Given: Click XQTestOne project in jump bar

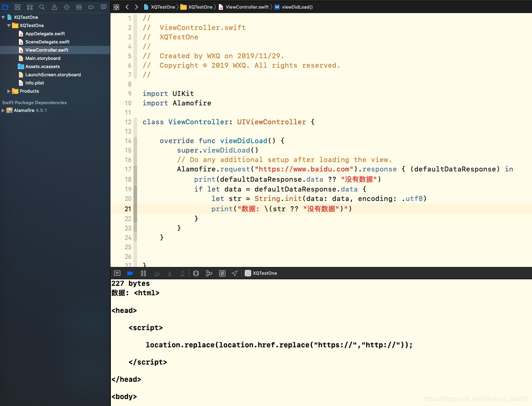Looking at the screenshot, I should pyautogui.click(x=159, y=7).
